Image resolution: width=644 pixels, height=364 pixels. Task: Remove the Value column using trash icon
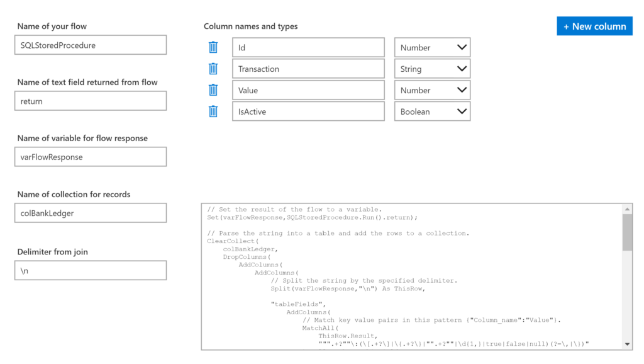point(213,90)
